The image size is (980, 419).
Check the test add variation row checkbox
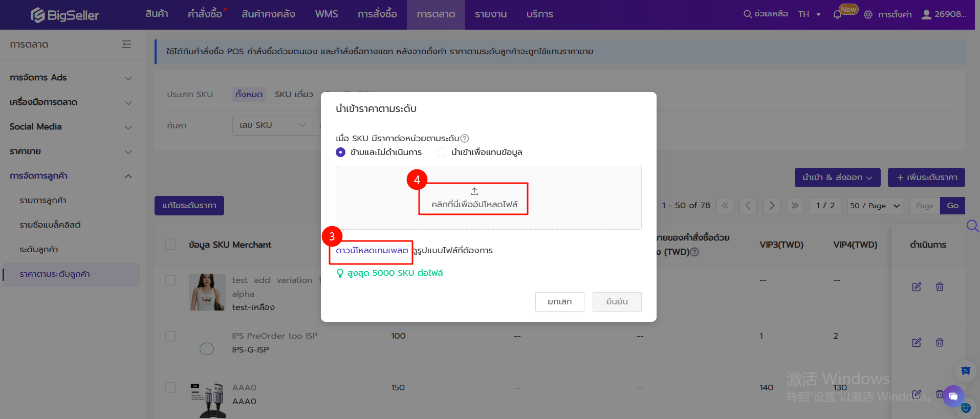click(x=170, y=280)
